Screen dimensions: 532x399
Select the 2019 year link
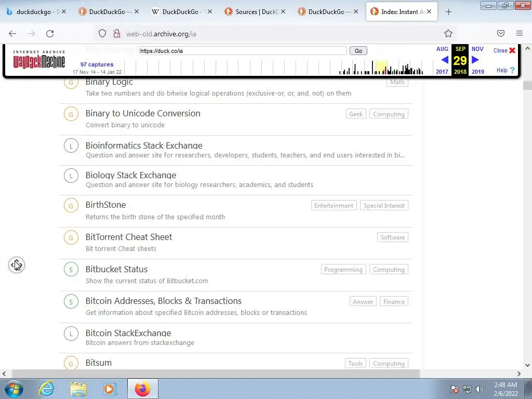tap(478, 72)
